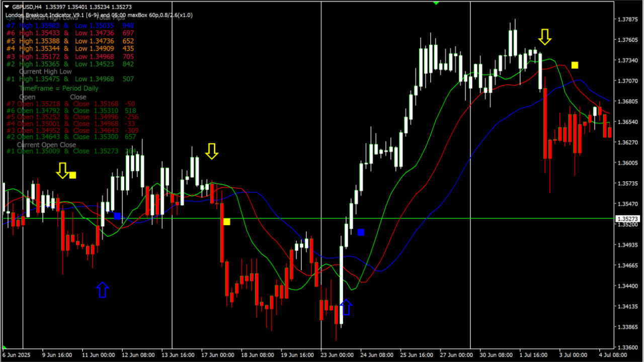Select the blue square near 12 Jun

pyautogui.click(x=117, y=216)
